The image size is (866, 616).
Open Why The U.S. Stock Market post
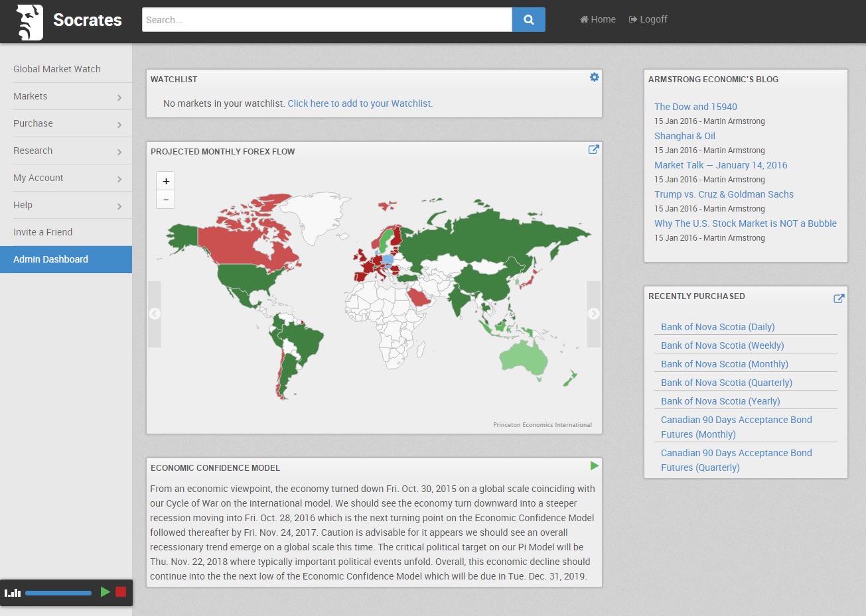(745, 223)
